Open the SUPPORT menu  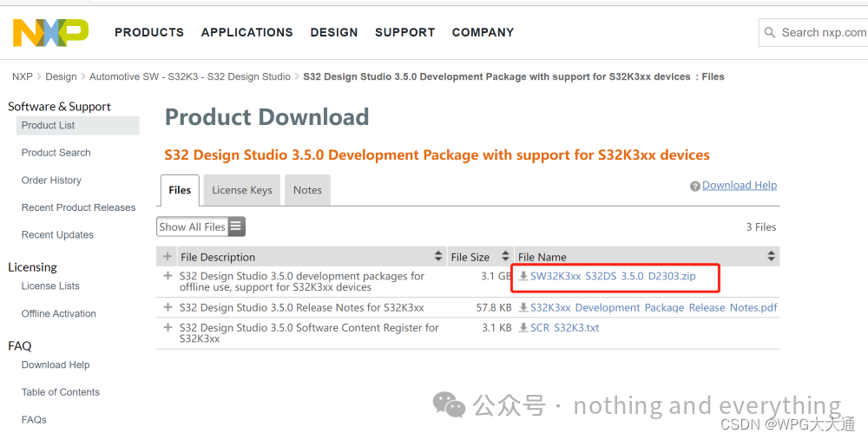tap(404, 33)
